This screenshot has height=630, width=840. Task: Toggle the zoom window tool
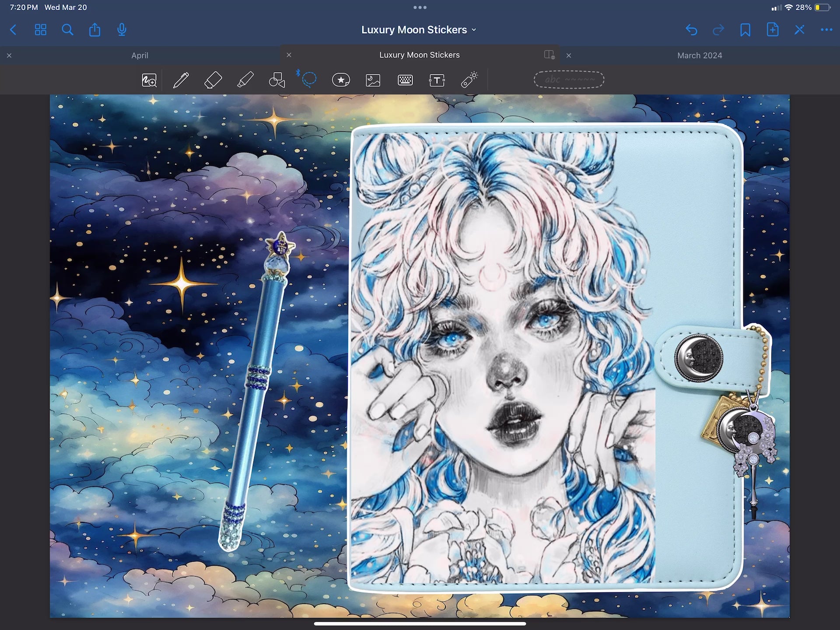coord(149,80)
